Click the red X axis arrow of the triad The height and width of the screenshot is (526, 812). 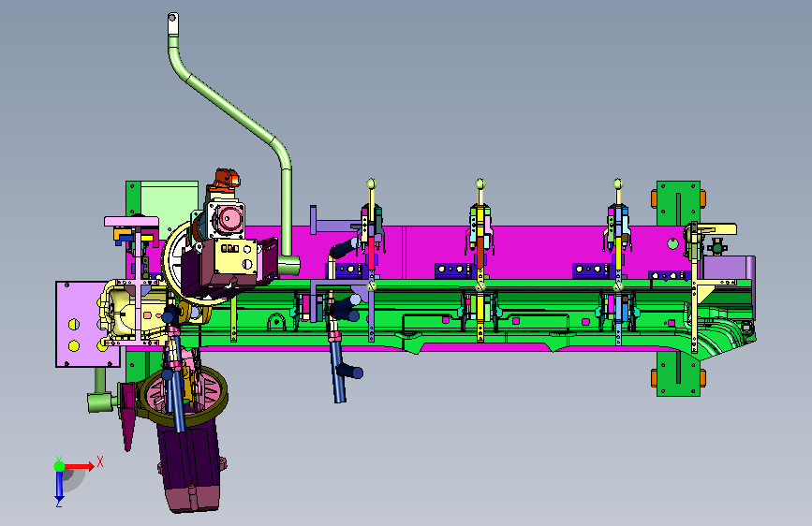click(79, 466)
